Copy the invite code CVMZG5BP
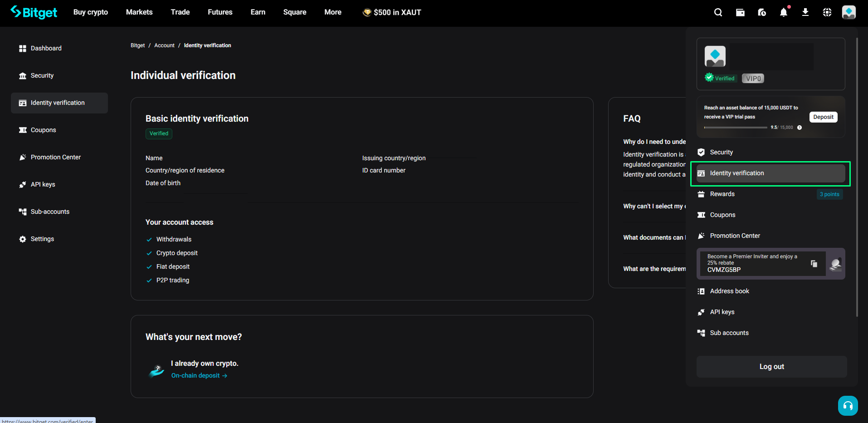 [814, 264]
